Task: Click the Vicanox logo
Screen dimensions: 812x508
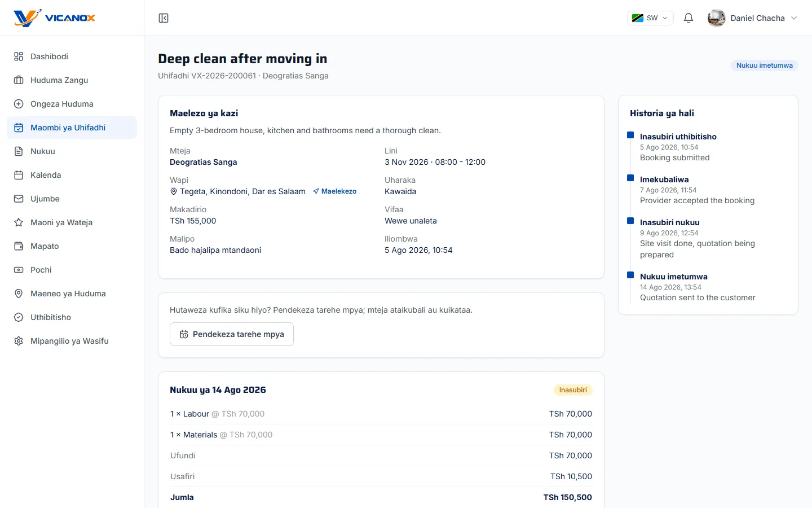Action: [55, 18]
